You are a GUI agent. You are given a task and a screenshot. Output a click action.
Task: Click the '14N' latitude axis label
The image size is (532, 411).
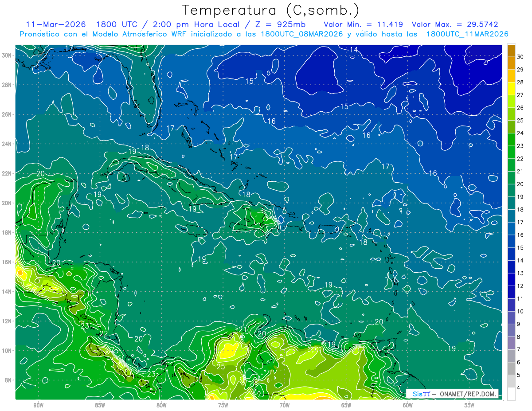[x=8, y=291]
